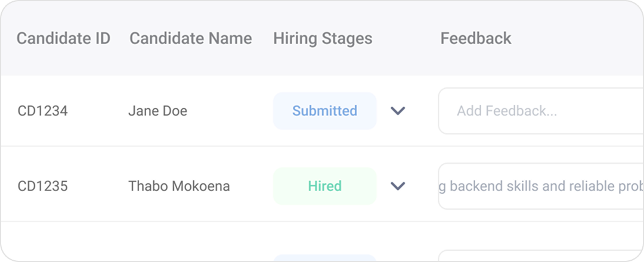Click the empty third row below CD1235
The image size is (644, 262).
coord(119,244)
